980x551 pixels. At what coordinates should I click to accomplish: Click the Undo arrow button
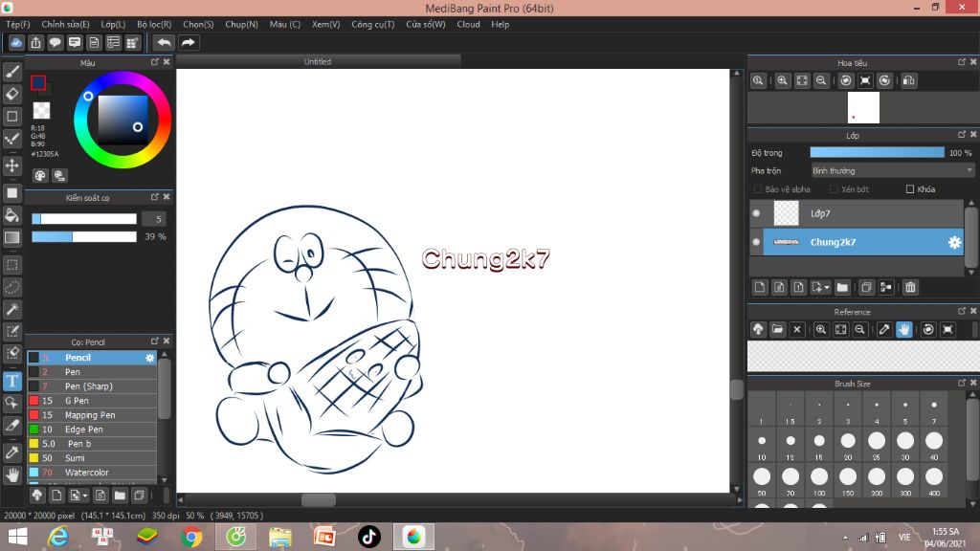(164, 42)
